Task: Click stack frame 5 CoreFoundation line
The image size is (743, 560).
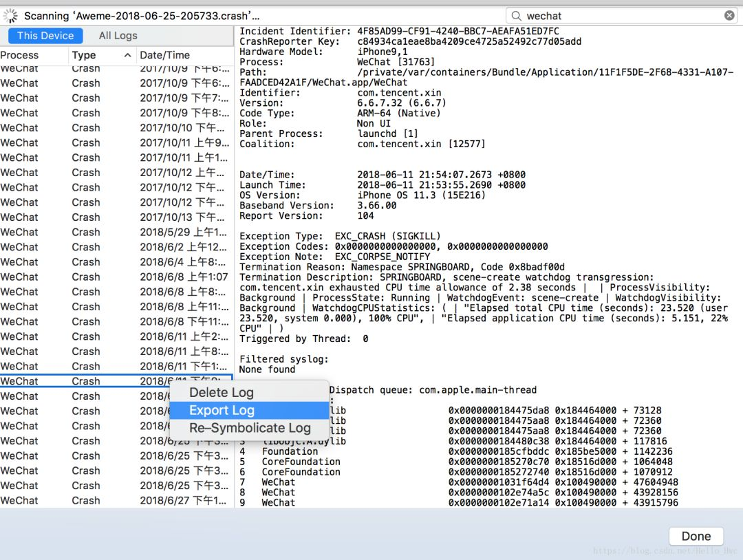Action: (x=456, y=462)
